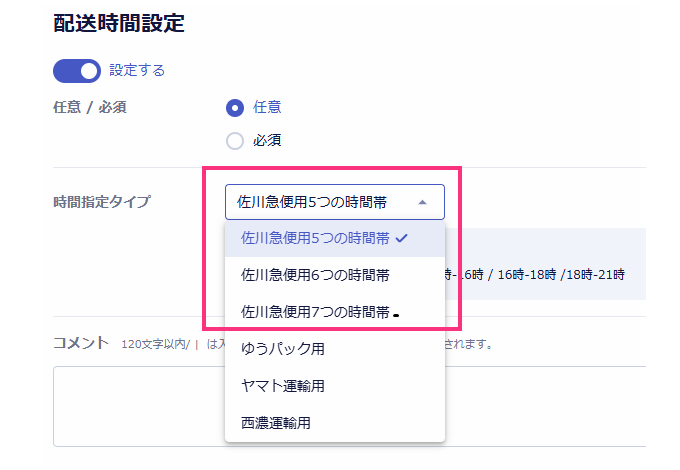Click the 時間指定タイプ field label
Viewport: 680px width, 470px height.
101,202
